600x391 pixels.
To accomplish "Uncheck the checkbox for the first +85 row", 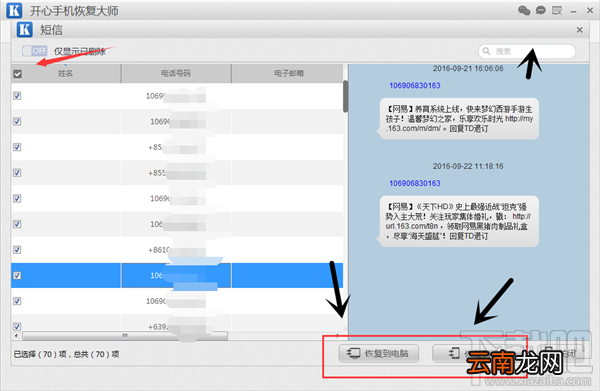I will tap(17, 147).
